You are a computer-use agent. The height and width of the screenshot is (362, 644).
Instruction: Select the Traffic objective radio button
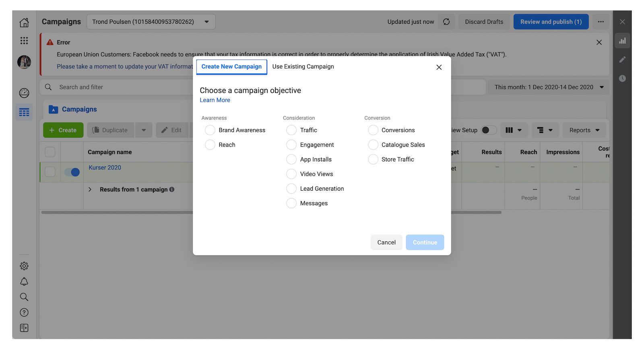pyautogui.click(x=291, y=130)
